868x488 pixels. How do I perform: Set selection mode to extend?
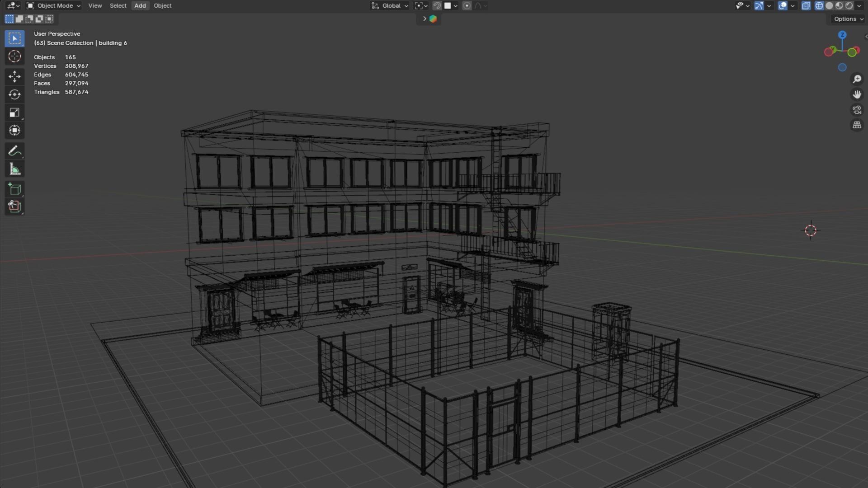(19, 19)
